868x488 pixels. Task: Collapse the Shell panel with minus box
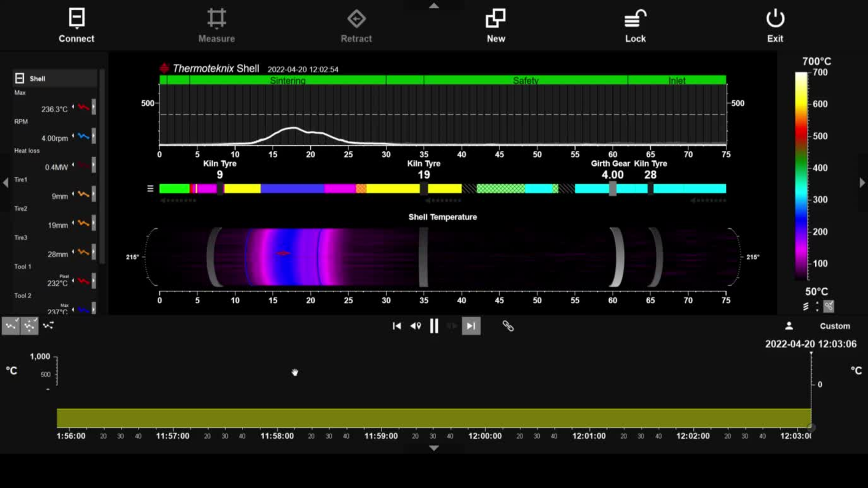(x=20, y=79)
